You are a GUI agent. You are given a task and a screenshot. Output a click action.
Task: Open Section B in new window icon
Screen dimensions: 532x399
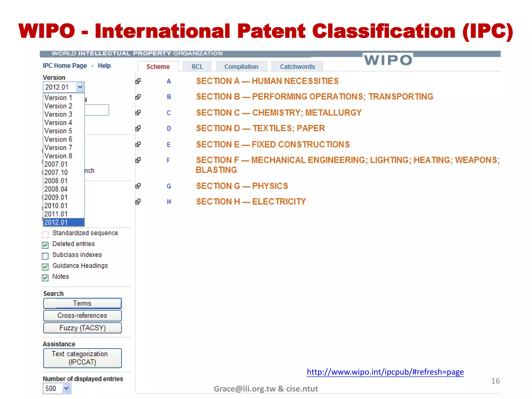tap(138, 97)
